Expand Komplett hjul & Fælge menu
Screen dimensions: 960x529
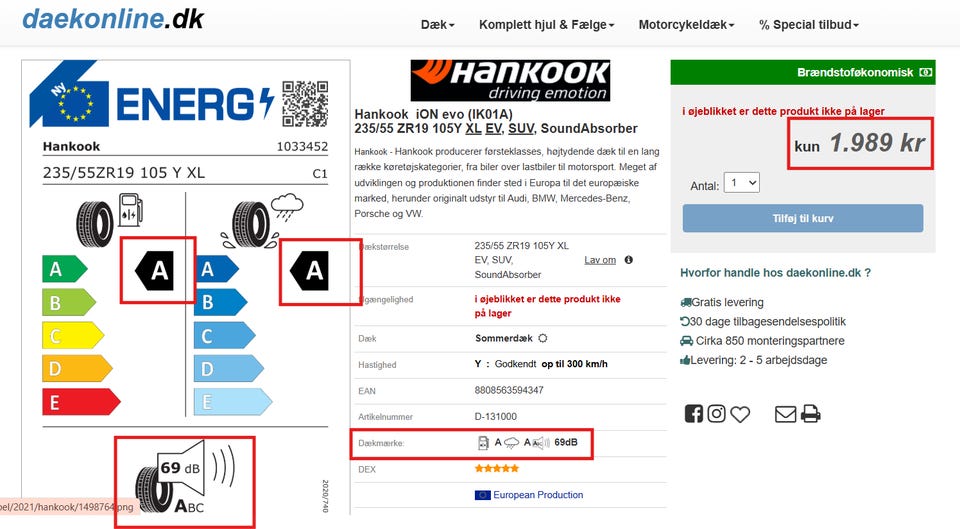(546, 24)
